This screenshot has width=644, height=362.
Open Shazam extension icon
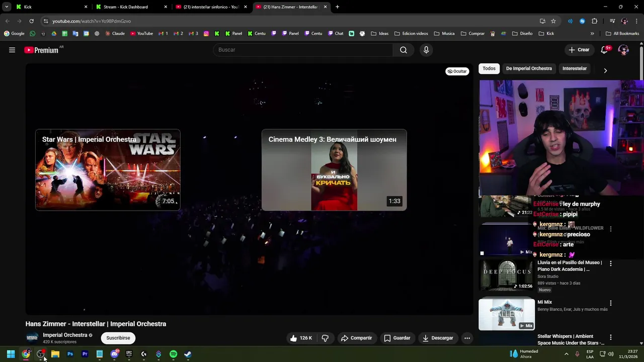coord(582,21)
